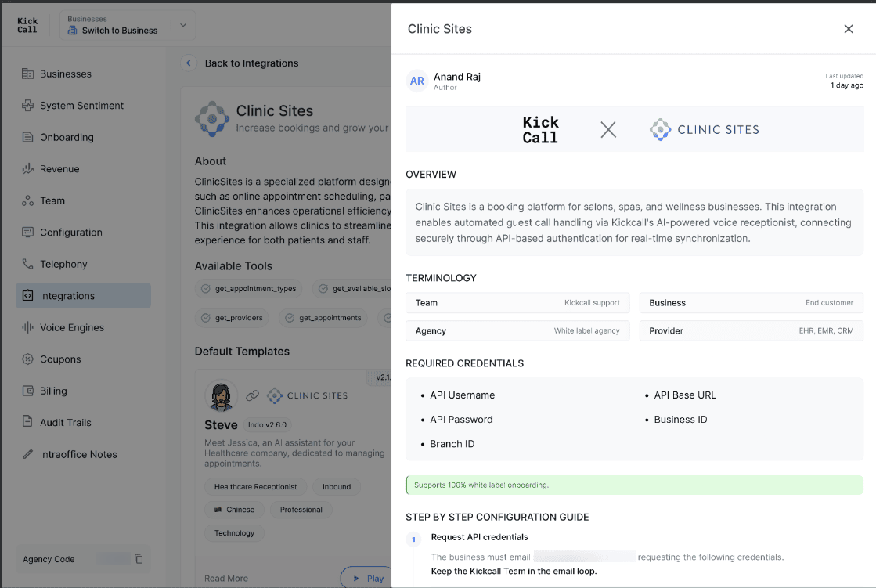Select the Telephony menu entry
876x588 pixels.
[x=83, y=264]
